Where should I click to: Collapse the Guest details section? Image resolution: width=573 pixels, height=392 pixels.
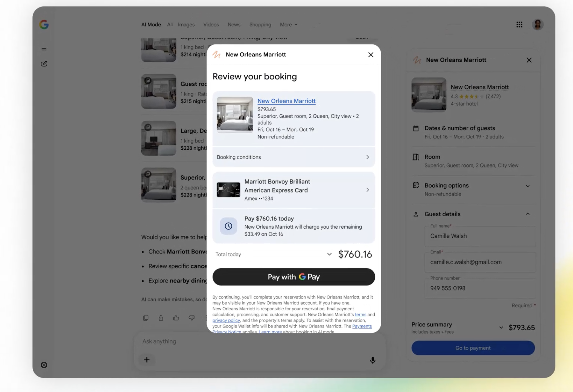coord(528,214)
